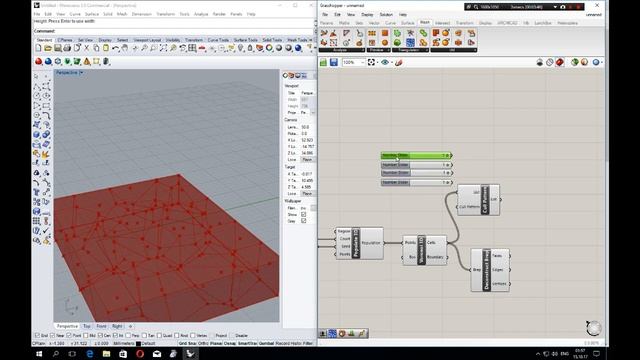The image size is (640, 360).
Task: Toggle Osnap in Rhino status bar
Action: tap(230, 344)
